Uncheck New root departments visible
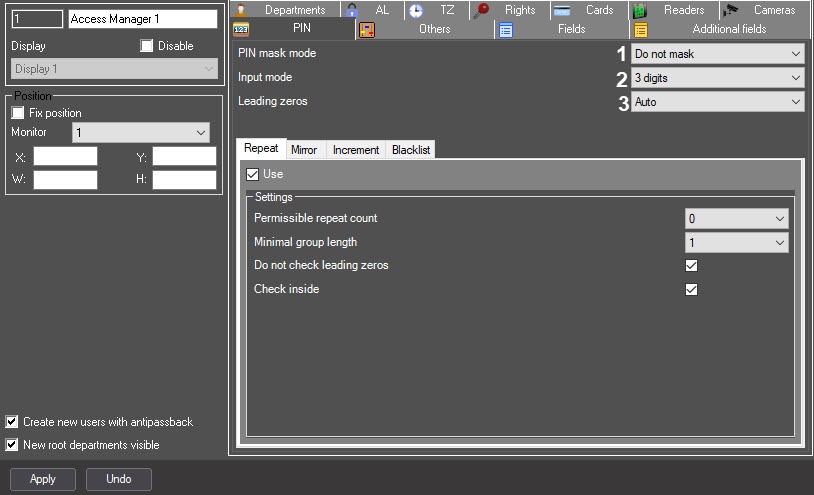The image size is (814, 495). [x=11, y=445]
